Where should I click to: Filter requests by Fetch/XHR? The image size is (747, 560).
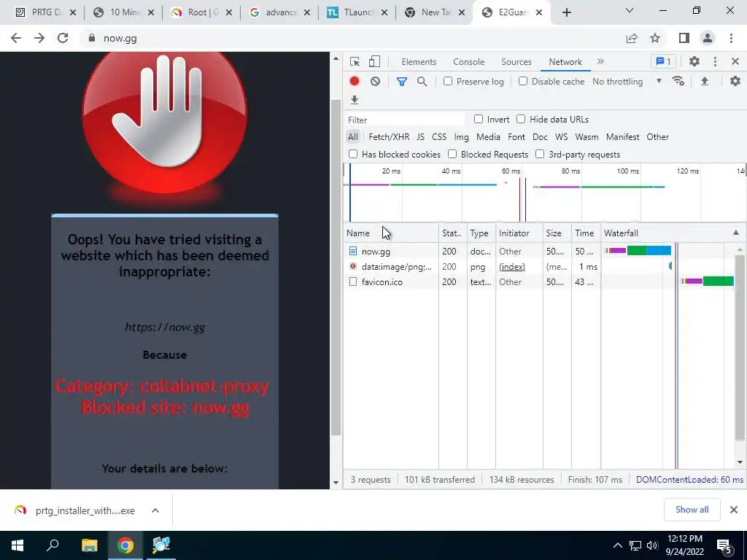(389, 137)
